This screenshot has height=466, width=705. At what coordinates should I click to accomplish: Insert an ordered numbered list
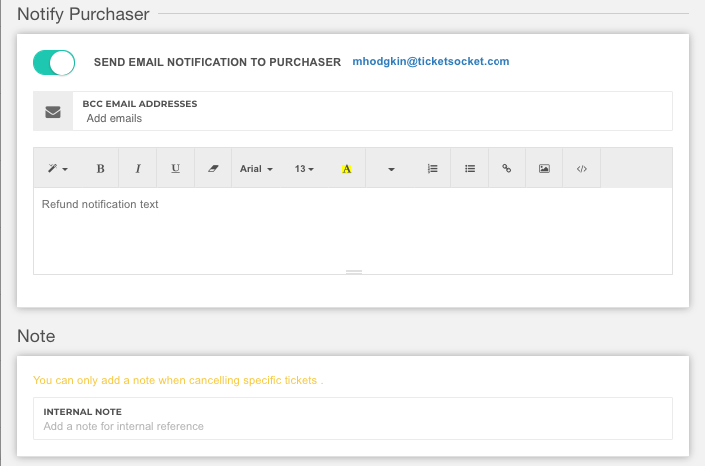coord(432,169)
